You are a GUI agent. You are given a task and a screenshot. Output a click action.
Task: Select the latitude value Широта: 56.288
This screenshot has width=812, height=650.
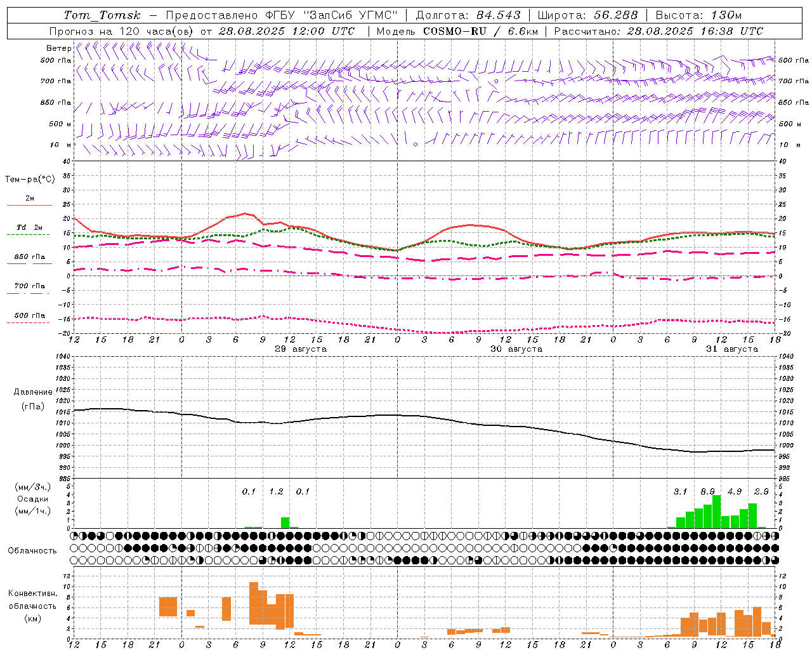(587, 15)
